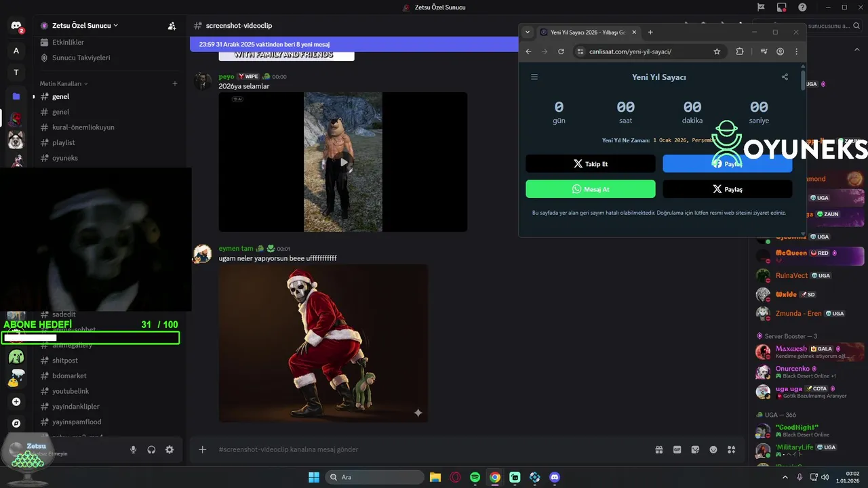Screen dimensions: 868x488
Task: Open the hamburger menu on canlisaat page
Action: 534,77
